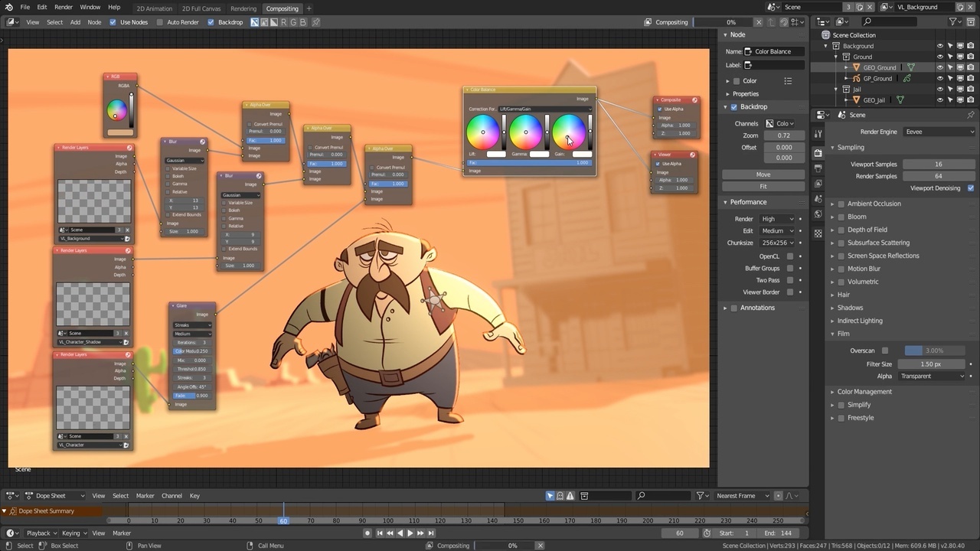980x551 pixels.
Task: Expand the Ambient Occlusion panel
Action: click(x=833, y=204)
